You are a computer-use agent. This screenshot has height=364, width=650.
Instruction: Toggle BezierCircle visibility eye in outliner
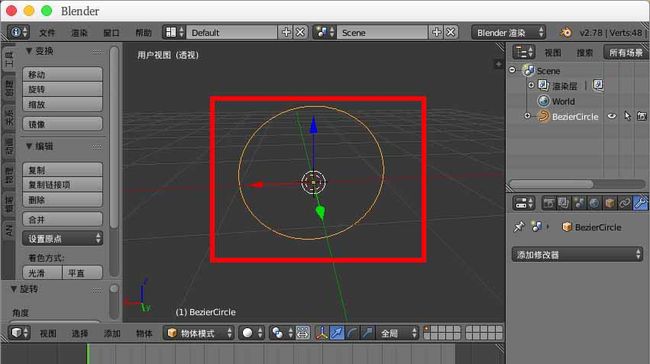click(612, 116)
